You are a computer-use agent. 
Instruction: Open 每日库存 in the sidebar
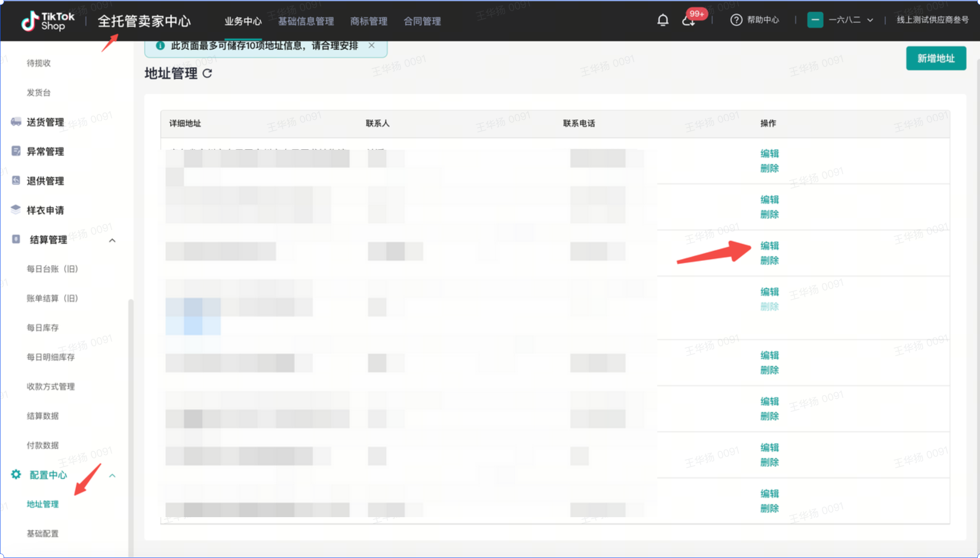coord(43,328)
